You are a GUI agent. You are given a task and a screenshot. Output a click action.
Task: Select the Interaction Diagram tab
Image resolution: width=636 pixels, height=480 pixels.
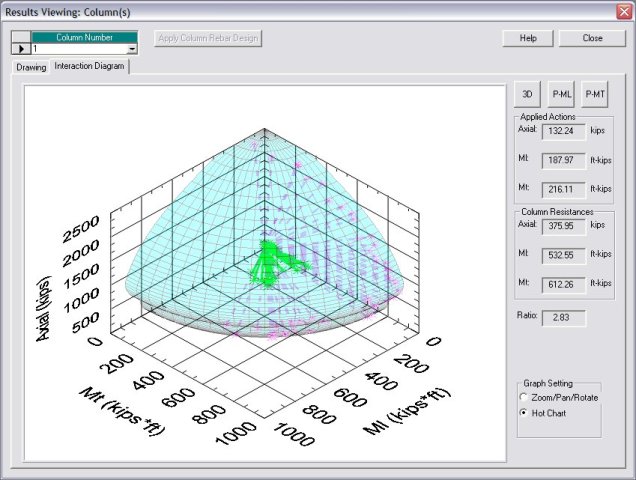(x=89, y=66)
